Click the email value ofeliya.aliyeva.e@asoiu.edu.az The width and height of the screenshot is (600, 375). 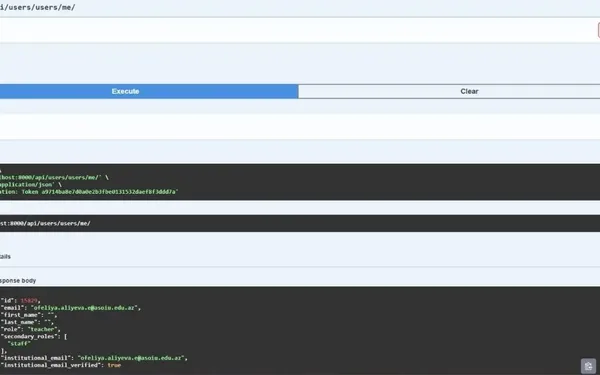(84, 308)
